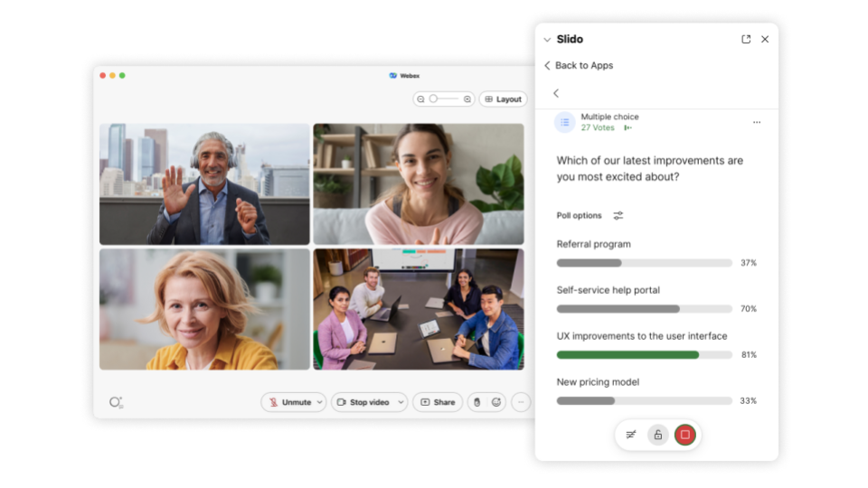The height and width of the screenshot is (488, 868).
Task: Click the Referral program result bar
Action: click(x=645, y=263)
